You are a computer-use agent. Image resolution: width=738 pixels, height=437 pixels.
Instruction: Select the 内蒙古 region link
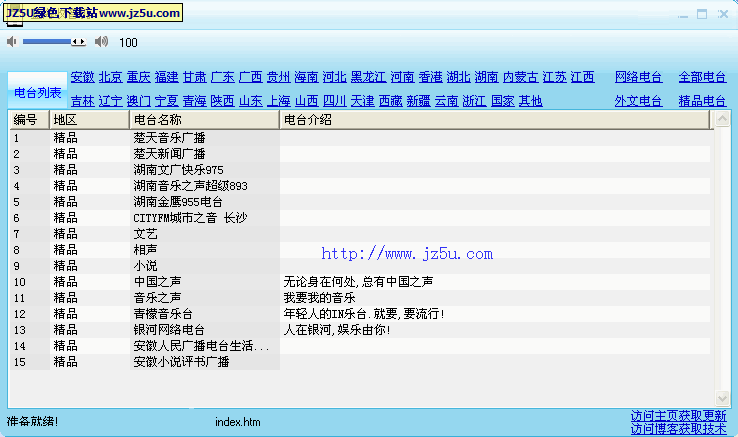pos(521,77)
